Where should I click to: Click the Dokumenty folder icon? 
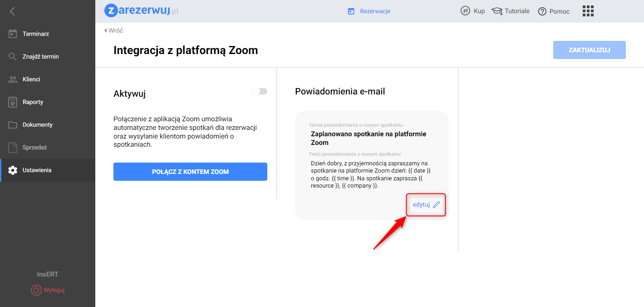[13, 125]
